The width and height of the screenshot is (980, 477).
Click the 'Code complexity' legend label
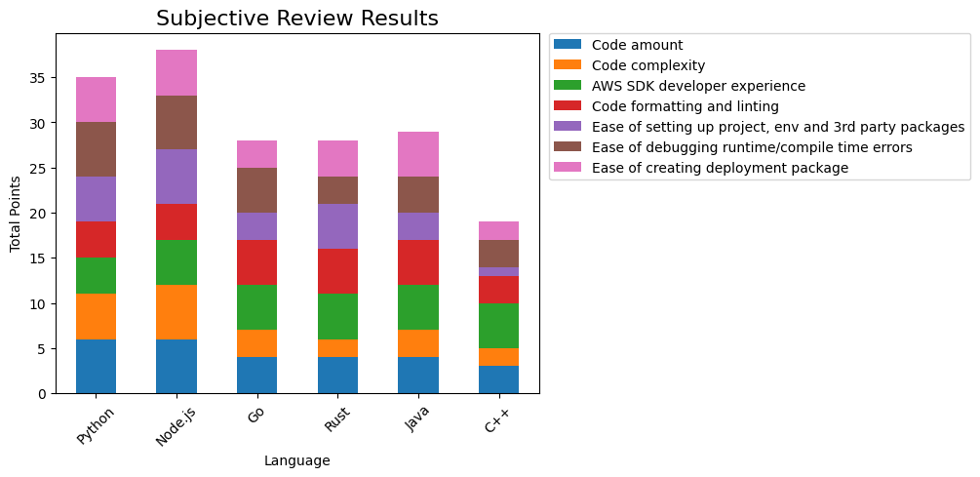pyautogui.click(x=648, y=65)
